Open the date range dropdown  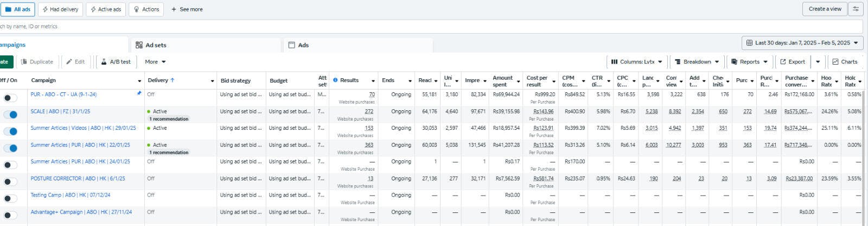[x=802, y=43]
